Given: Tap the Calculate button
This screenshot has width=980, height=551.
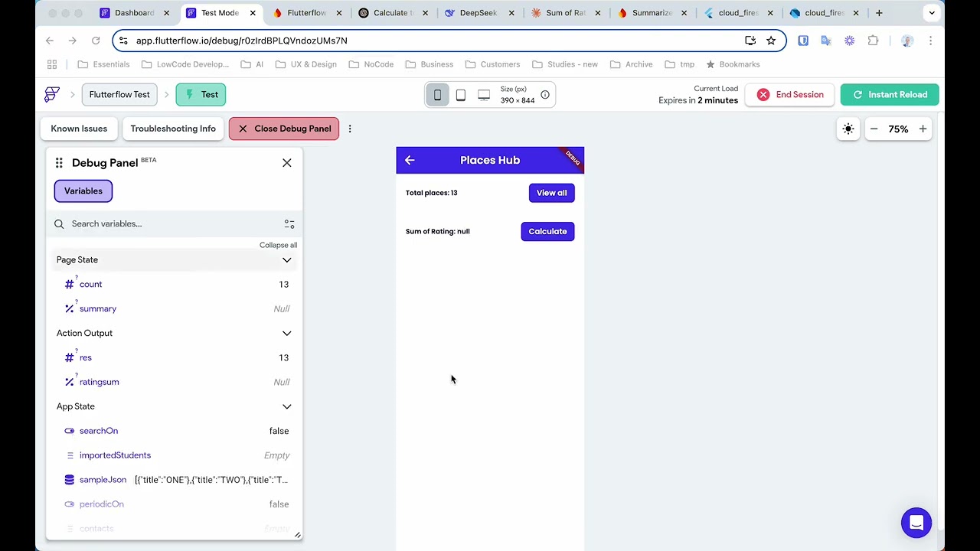Looking at the screenshot, I should point(547,231).
